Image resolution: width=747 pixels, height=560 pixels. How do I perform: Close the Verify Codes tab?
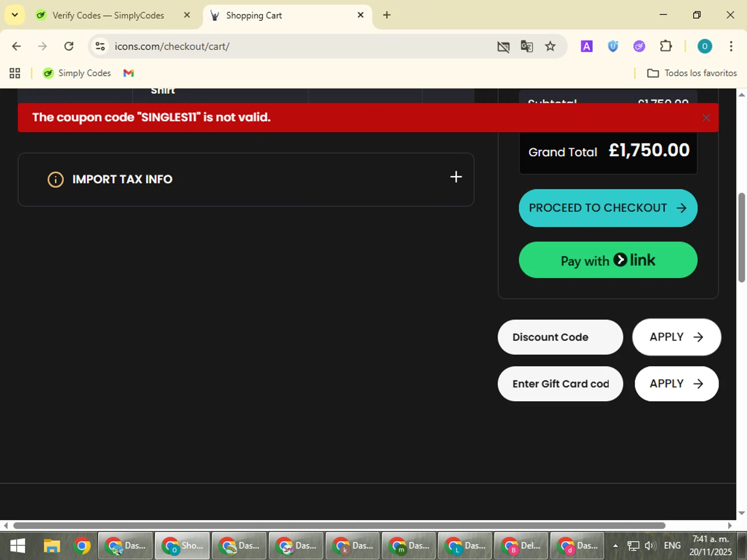point(187,15)
